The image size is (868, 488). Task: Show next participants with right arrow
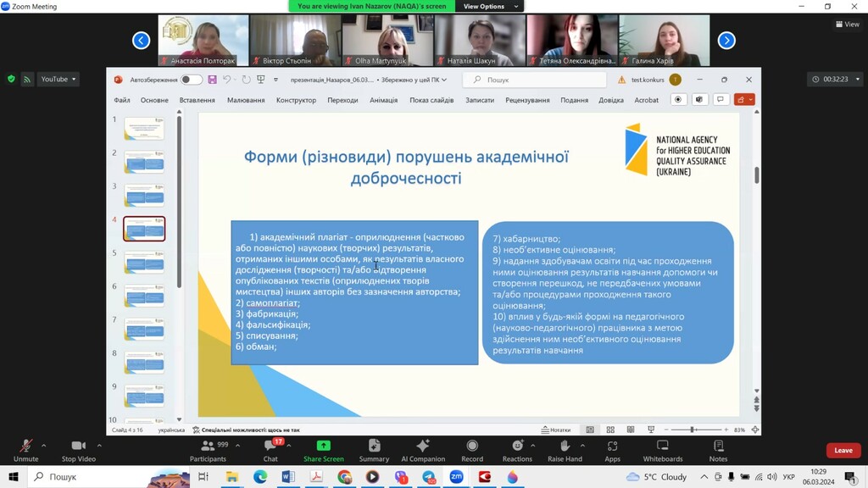point(726,40)
